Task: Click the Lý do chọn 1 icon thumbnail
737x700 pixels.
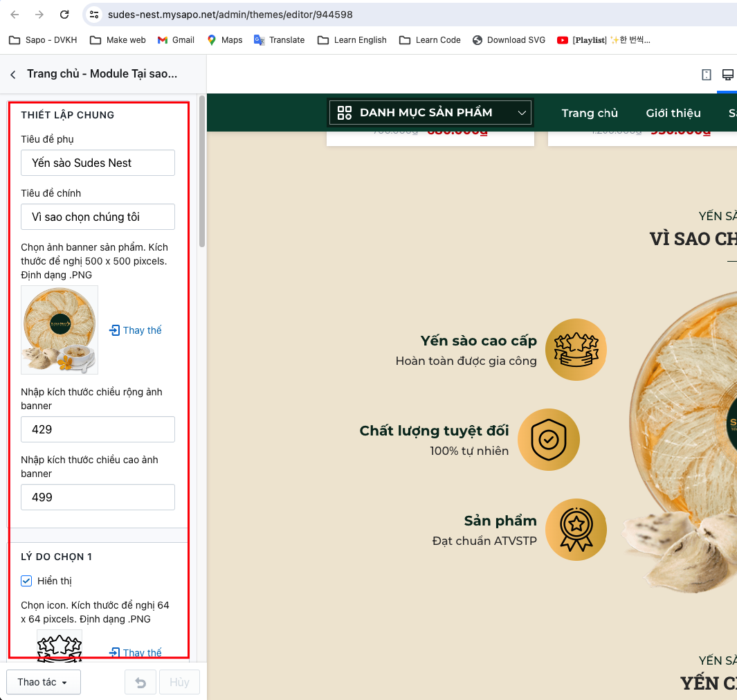Action: pos(60,645)
